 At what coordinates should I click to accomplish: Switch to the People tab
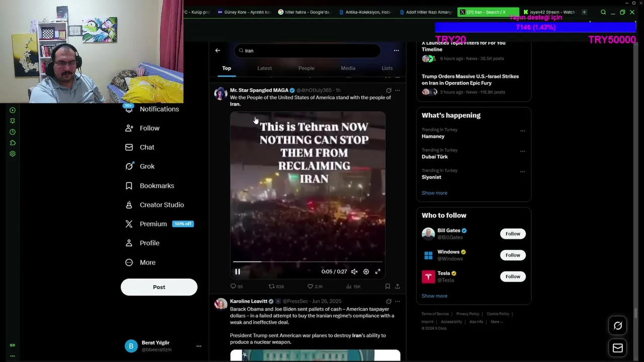306,68
